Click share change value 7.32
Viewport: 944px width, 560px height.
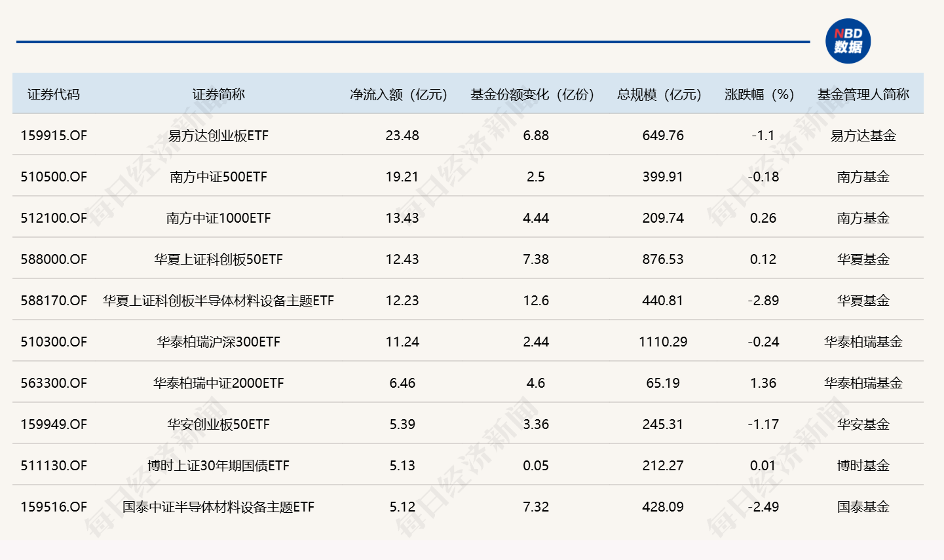click(536, 507)
